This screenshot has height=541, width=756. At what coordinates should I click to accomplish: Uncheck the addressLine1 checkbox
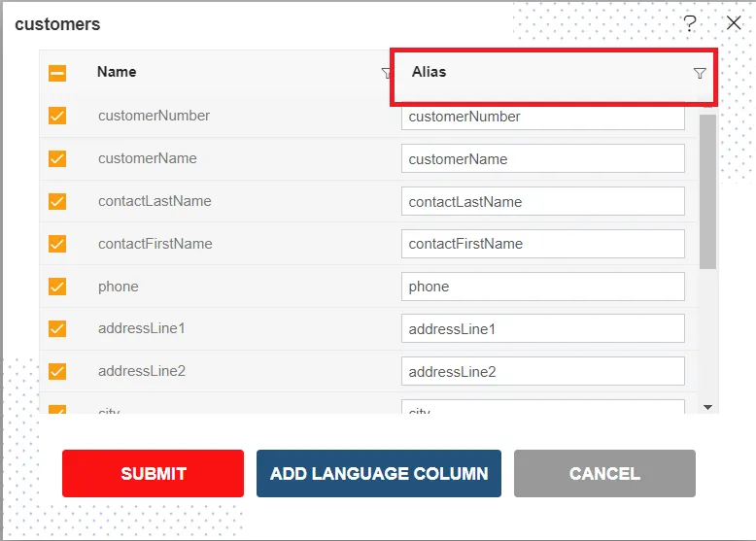click(x=57, y=329)
